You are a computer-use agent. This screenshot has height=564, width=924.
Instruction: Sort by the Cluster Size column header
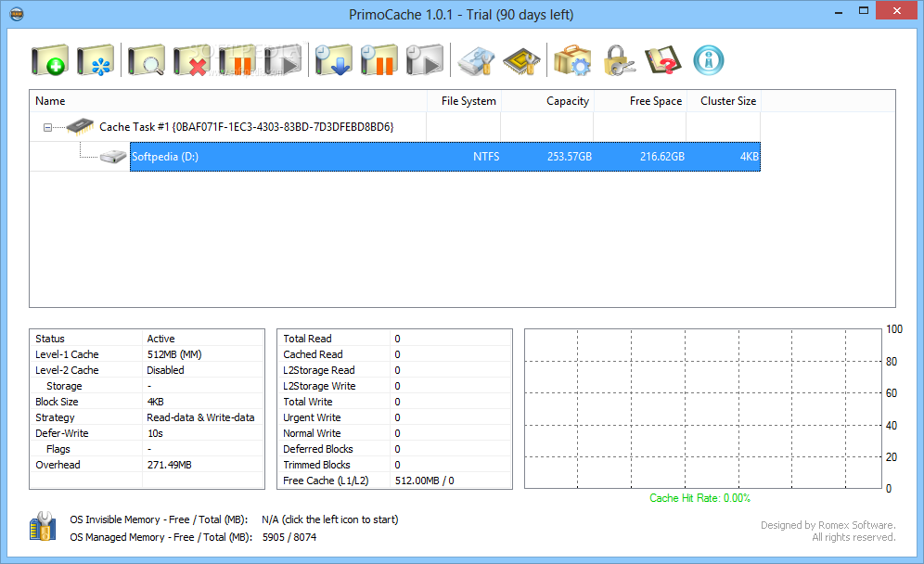pyautogui.click(x=724, y=101)
